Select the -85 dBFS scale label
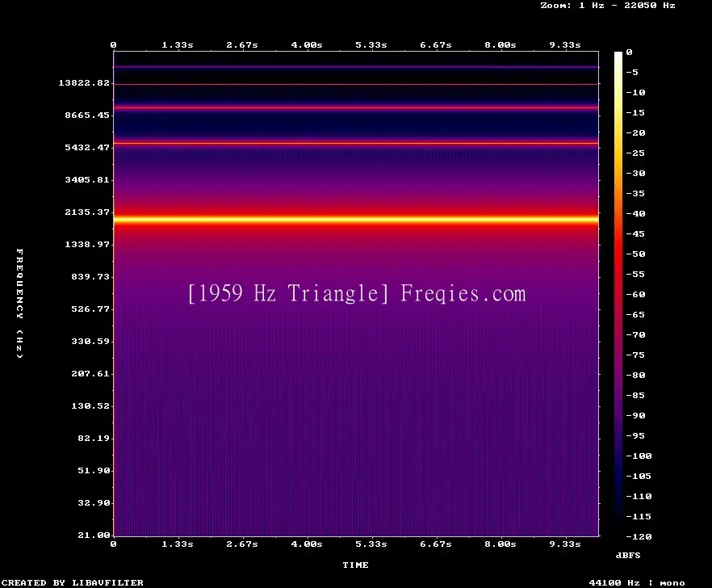 point(635,395)
